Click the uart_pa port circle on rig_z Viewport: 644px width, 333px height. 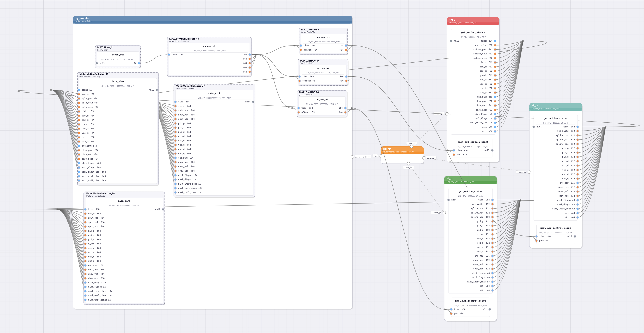click(x=444, y=213)
